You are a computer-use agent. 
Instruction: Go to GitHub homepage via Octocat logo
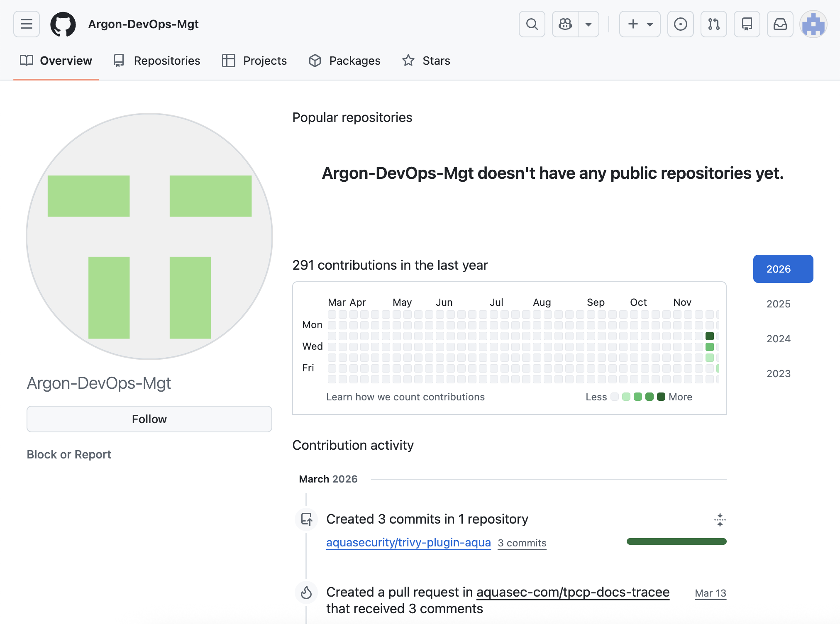coord(63,24)
